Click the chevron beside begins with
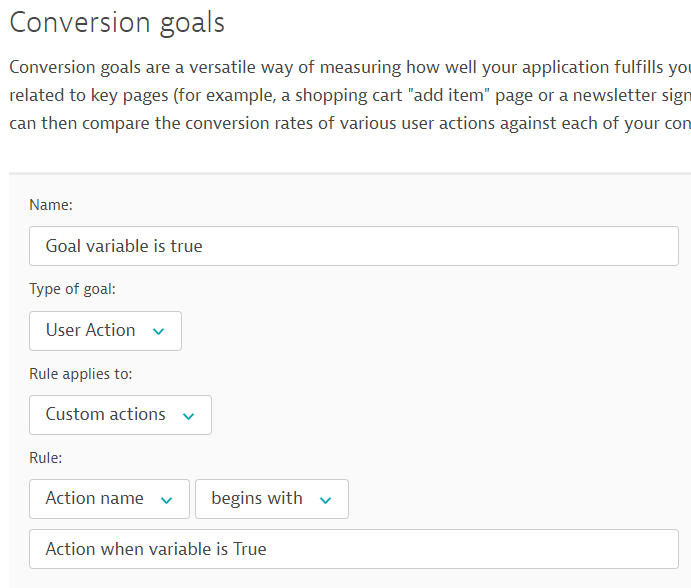Screen dimensions: 691x588 click(x=325, y=499)
